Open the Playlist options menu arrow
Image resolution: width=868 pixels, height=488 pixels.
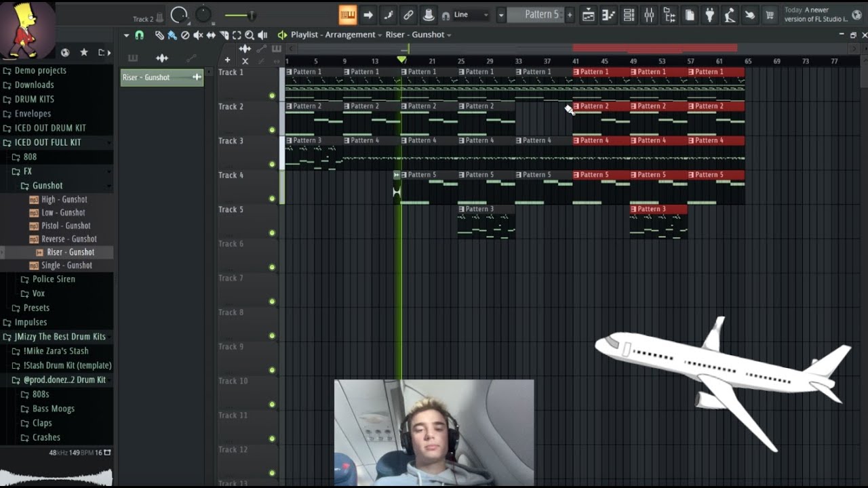coord(126,35)
